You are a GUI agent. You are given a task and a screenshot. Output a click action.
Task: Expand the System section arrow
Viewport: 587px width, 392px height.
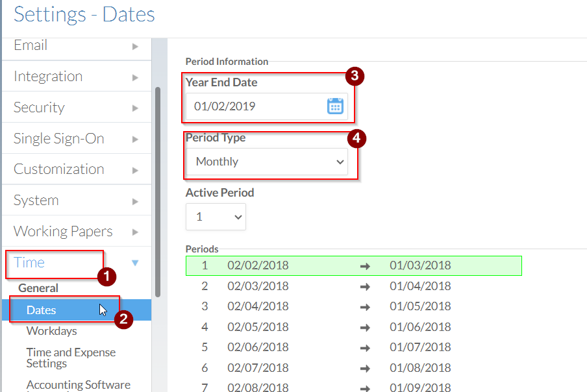pyautogui.click(x=135, y=201)
